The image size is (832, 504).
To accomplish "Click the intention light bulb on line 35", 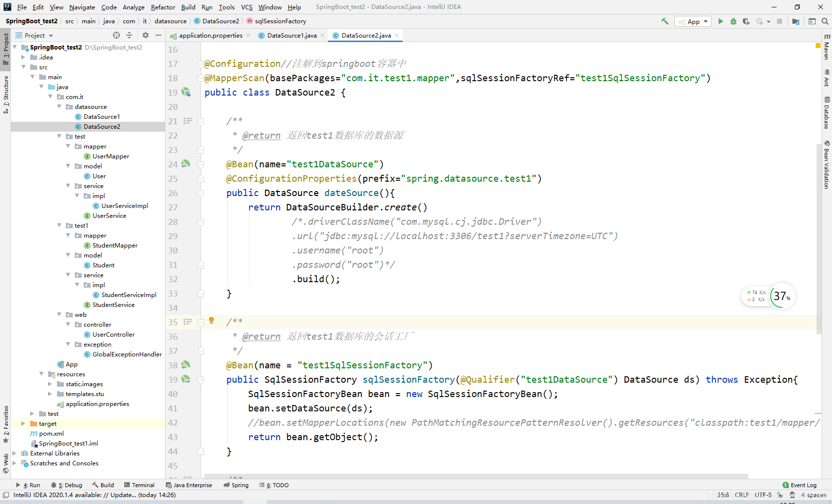I will coord(211,321).
